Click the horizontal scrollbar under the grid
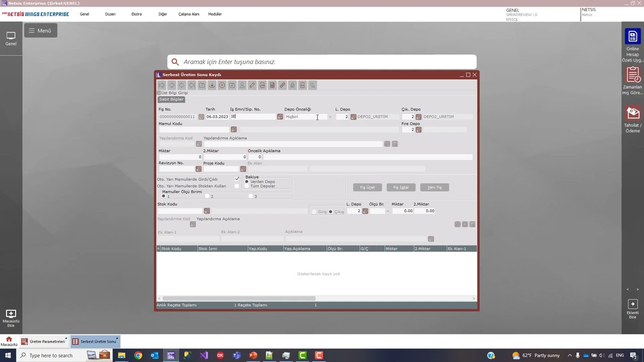The width and height of the screenshot is (644, 362). point(239,299)
